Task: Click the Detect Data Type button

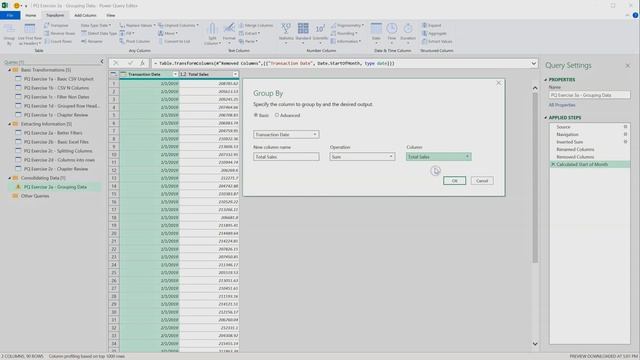Action: 99,33
